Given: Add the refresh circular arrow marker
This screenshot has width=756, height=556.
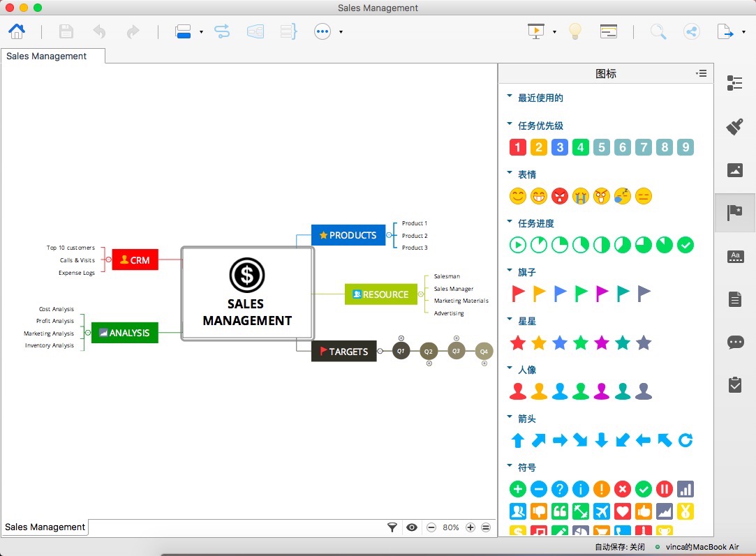Looking at the screenshot, I should pos(685,440).
